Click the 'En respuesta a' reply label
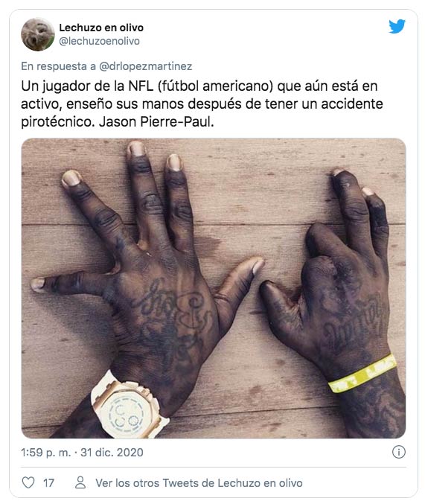The width and height of the screenshot is (425, 504). tap(59, 66)
